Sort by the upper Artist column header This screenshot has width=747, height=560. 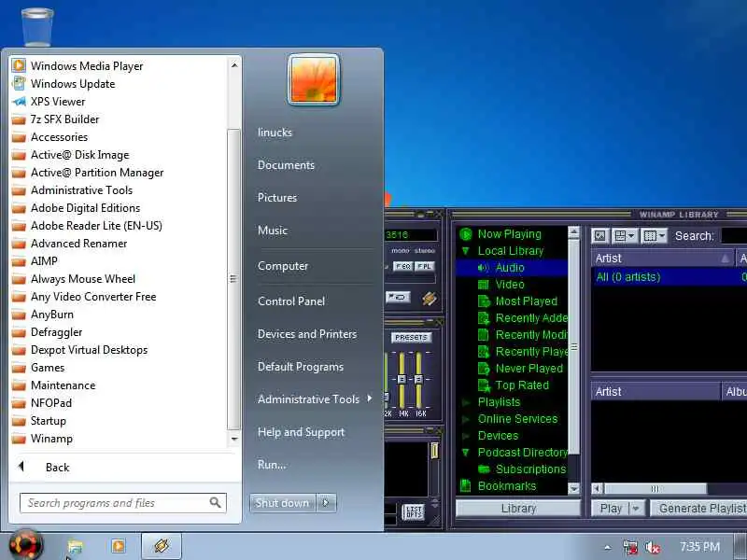(662, 259)
